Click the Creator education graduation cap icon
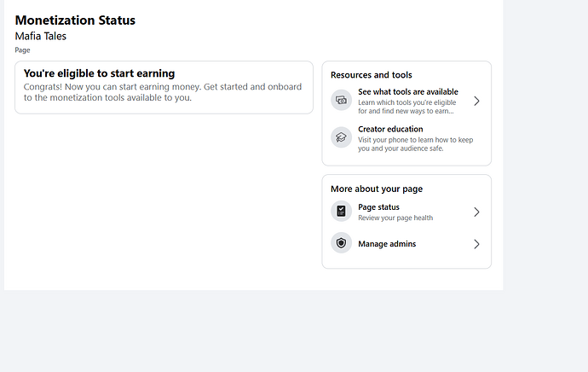 coord(342,137)
